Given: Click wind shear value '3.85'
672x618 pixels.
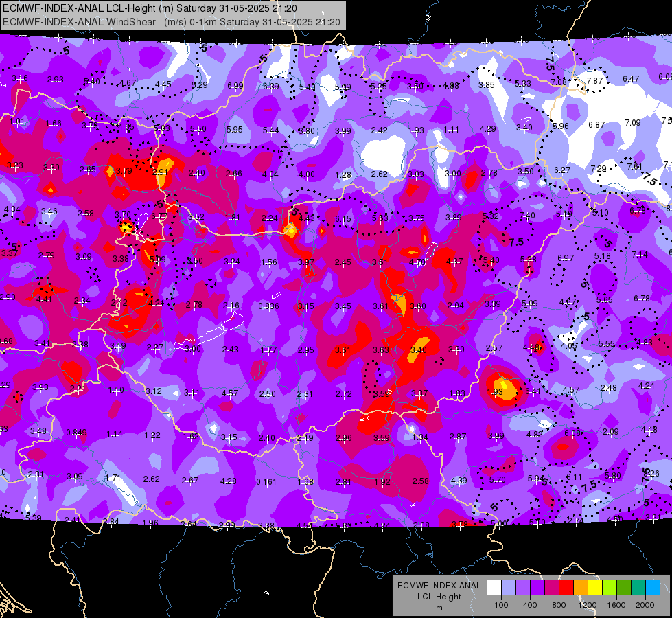Looking at the screenshot, I should point(487,85).
